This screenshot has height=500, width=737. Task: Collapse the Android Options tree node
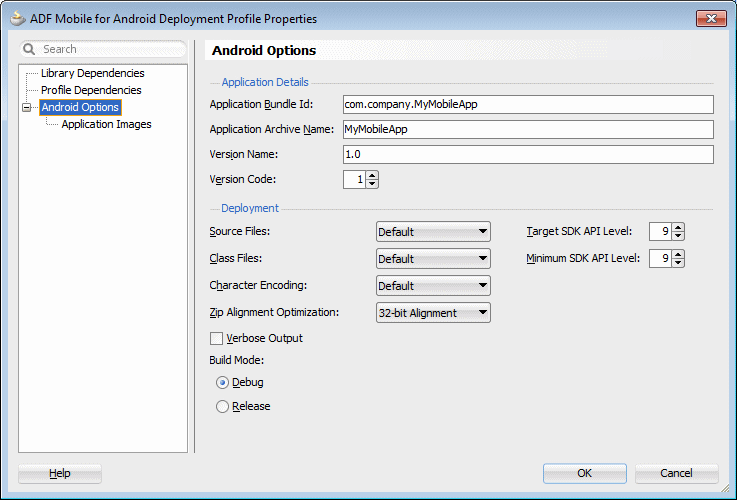coord(27,108)
